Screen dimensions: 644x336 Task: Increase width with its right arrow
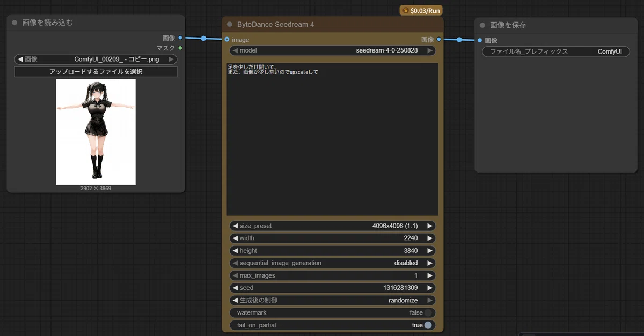[430, 238]
